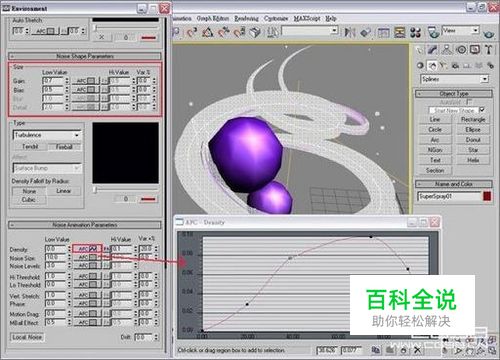
Task: Click the lower gradient slider below the black preview
Action: coord(95,190)
